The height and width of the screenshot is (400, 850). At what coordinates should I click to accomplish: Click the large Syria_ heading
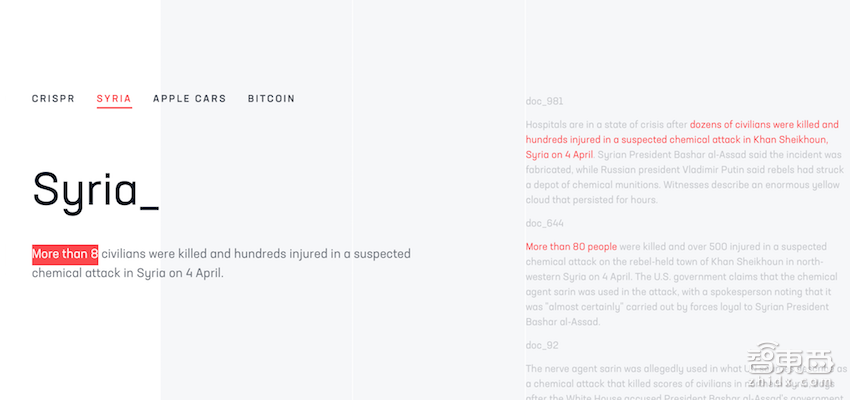pyautogui.click(x=95, y=189)
